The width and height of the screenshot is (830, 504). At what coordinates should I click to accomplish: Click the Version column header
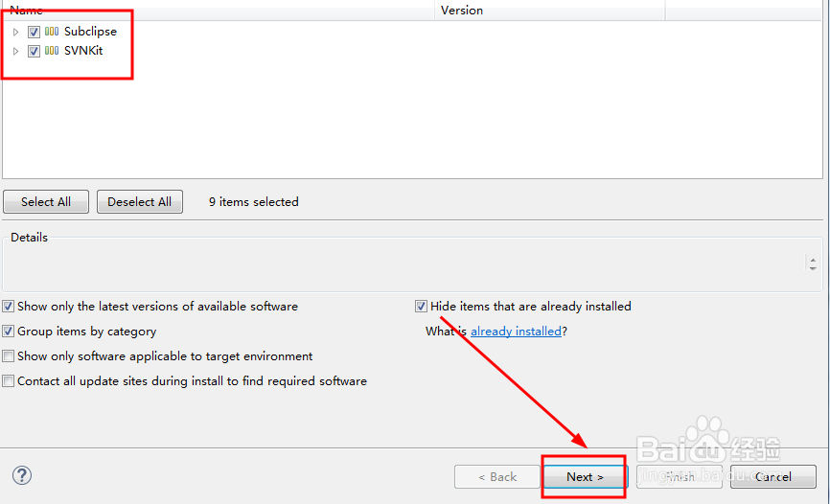click(549, 10)
